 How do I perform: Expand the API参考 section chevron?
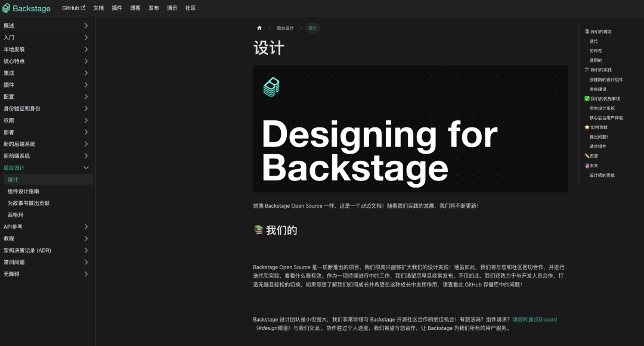[86, 227]
